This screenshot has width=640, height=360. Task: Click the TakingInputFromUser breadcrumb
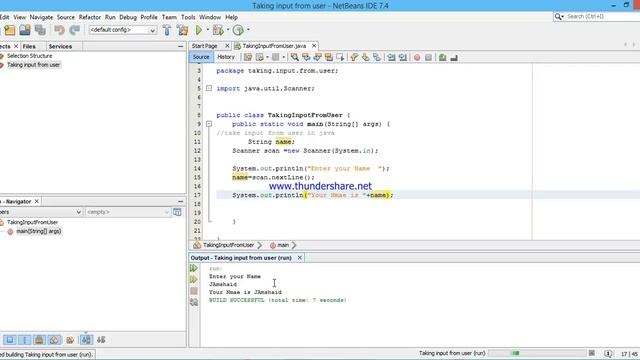click(228, 245)
